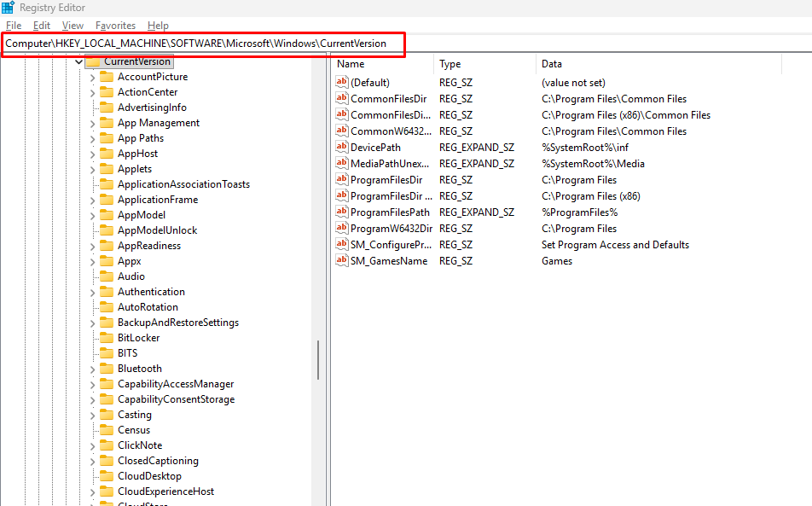This screenshot has width=812, height=506.
Task: Sort values by the Name column header
Action: (x=351, y=64)
